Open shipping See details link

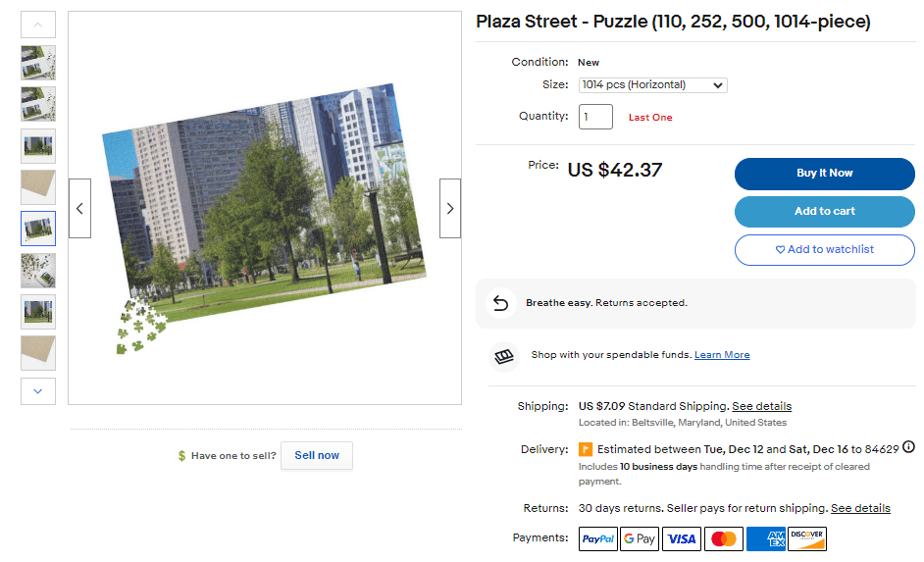761,406
